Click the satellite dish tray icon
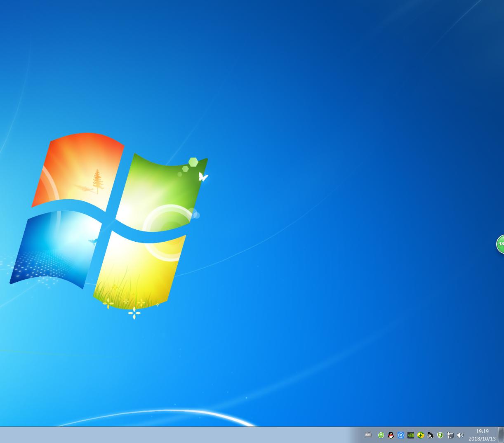The image size is (504, 443). (431, 435)
